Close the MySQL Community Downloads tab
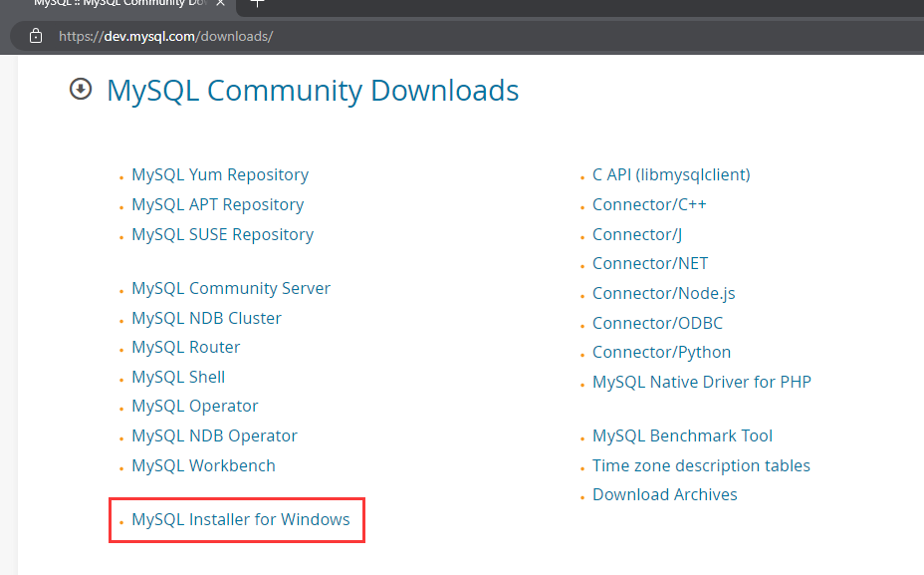The width and height of the screenshot is (924, 575). (221, 3)
